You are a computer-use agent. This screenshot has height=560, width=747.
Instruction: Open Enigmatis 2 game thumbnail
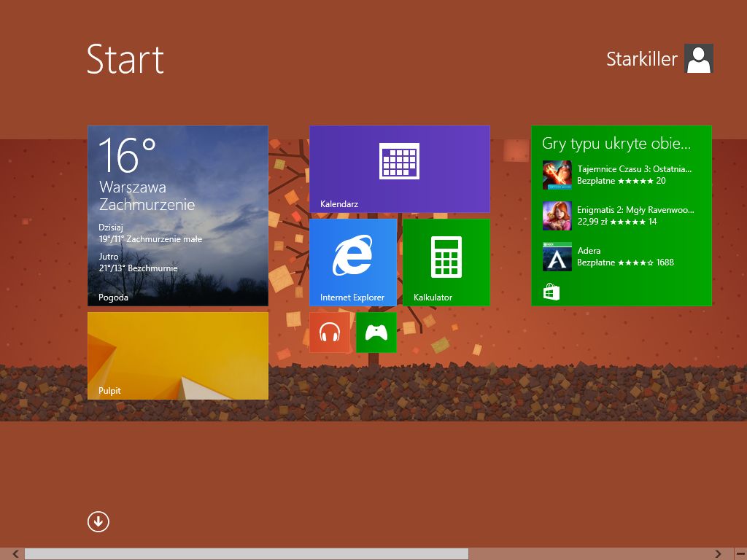[x=557, y=216]
